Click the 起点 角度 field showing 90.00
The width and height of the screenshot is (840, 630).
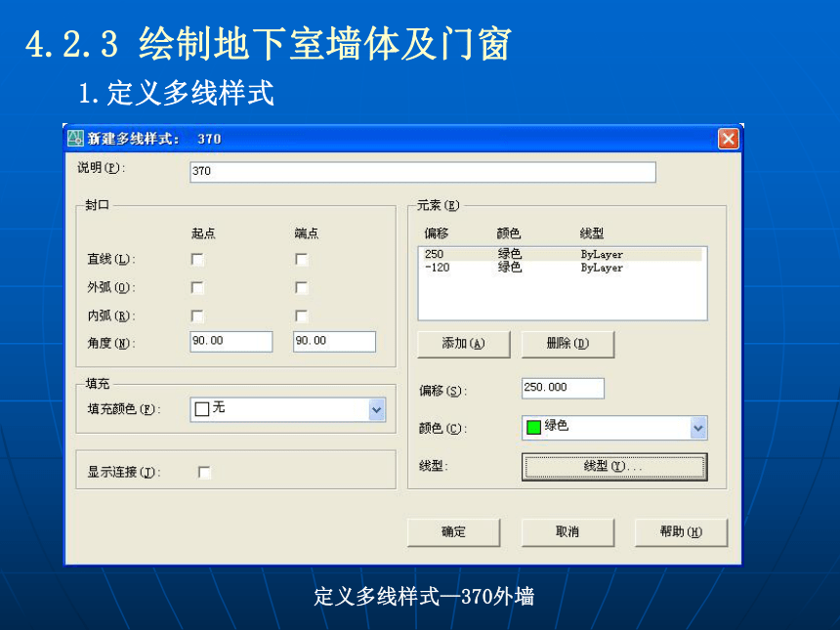click(231, 341)
